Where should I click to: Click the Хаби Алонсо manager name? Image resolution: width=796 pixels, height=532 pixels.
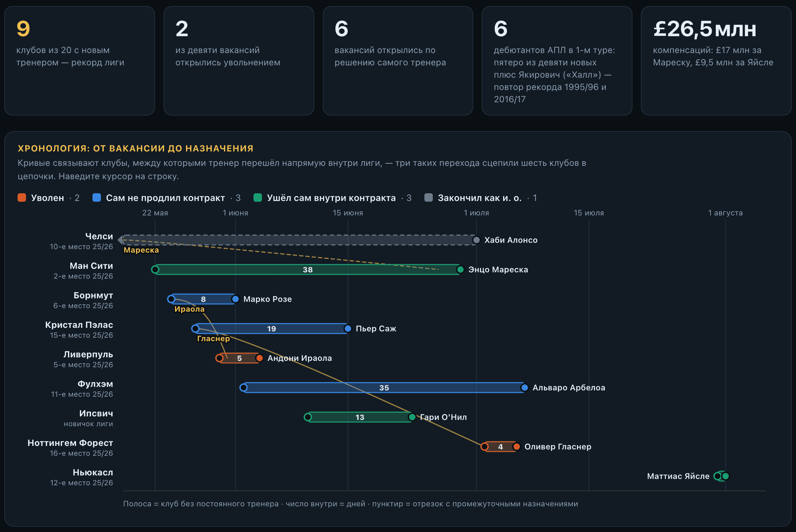point(511,240)
